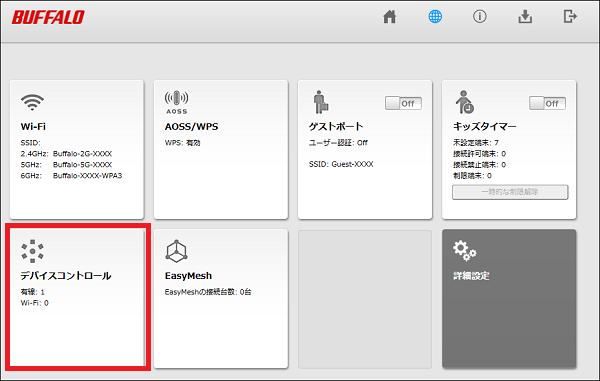Go to the home icon

[390, 16]
